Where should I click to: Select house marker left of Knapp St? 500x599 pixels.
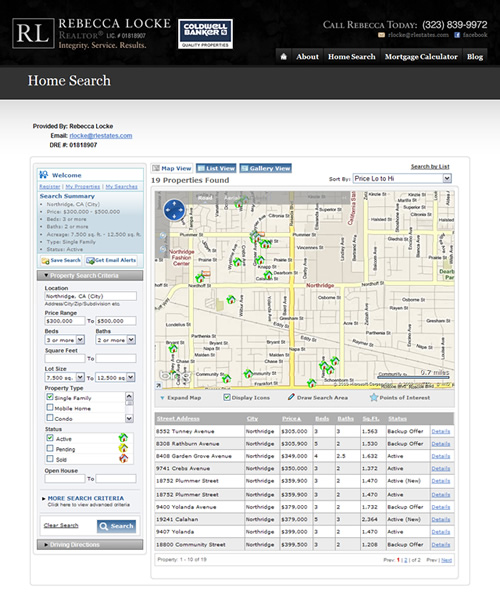click(260, 260)
